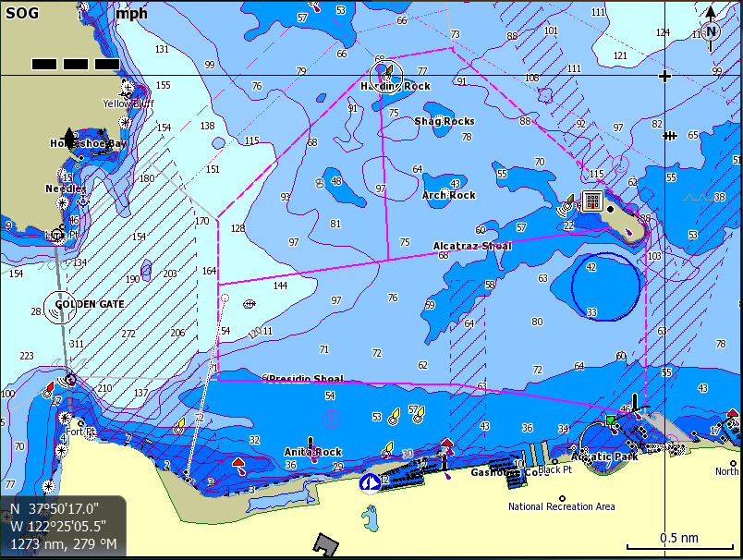The image size is (743, 560).
Task: Click the lighthouse symbol at Fort Pt
Action: [66, 418]
